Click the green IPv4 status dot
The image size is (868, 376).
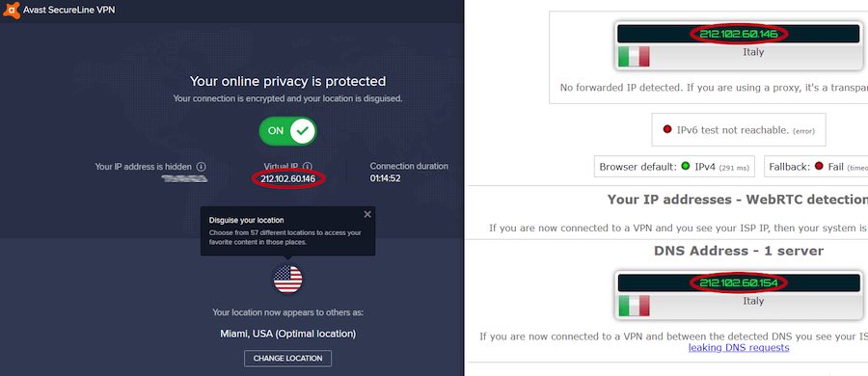coord(686,166)
